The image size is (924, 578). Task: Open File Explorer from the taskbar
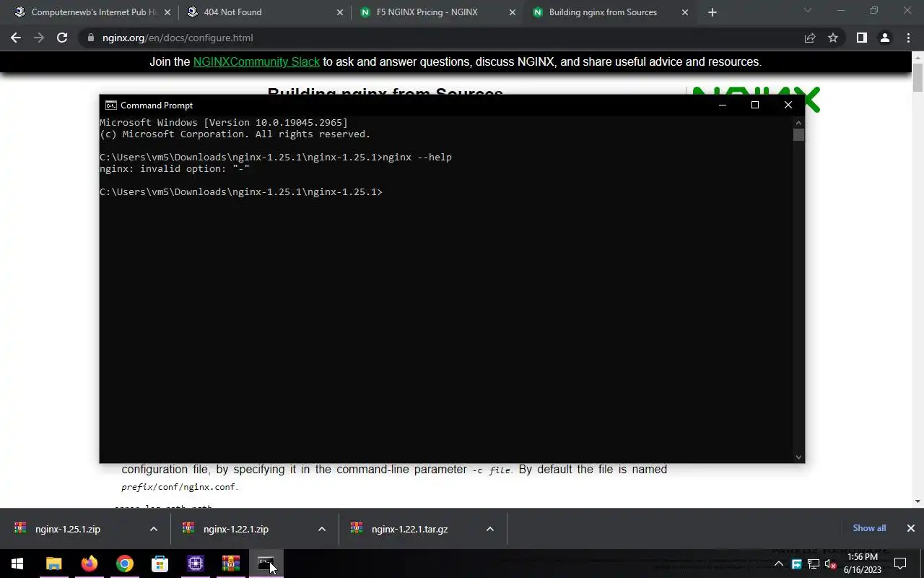pyautogui.click(x=53, y=564)
